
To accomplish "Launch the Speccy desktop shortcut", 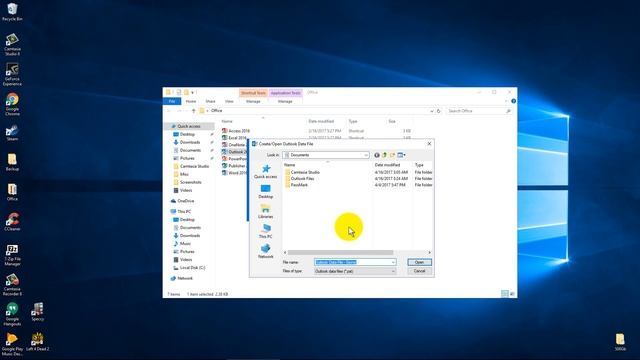I will 38,312.
